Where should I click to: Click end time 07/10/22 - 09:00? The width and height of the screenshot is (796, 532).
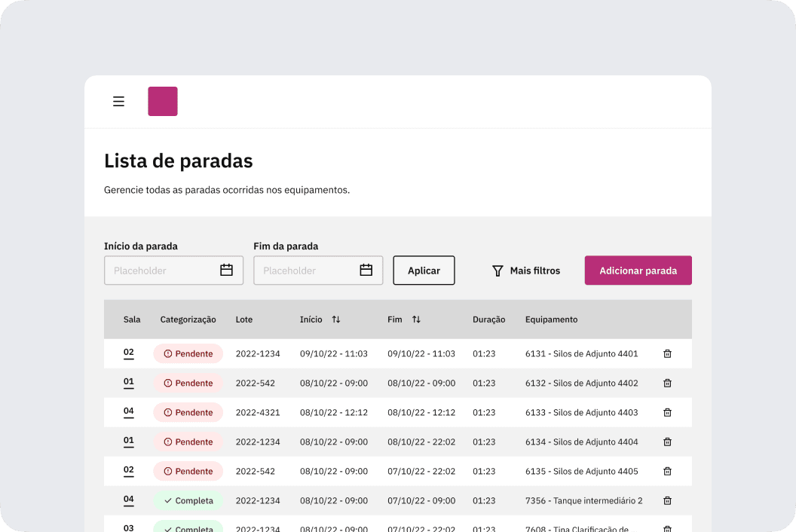421,501
